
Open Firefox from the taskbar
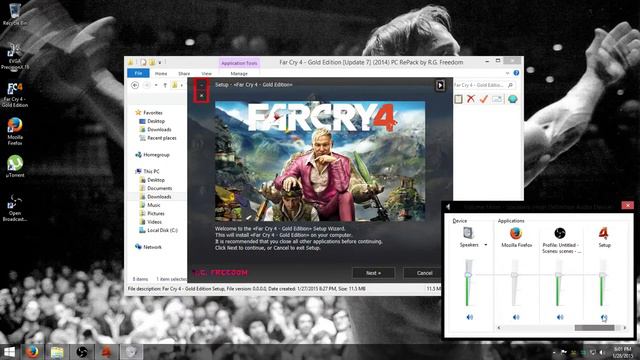pyautogui.click(x=32, y=352)
